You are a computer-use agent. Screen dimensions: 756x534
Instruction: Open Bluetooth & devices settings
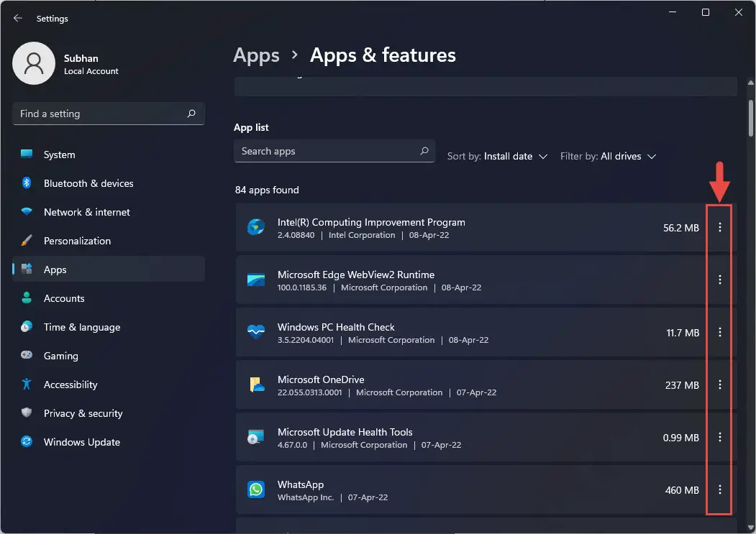[x=109, y=183]
